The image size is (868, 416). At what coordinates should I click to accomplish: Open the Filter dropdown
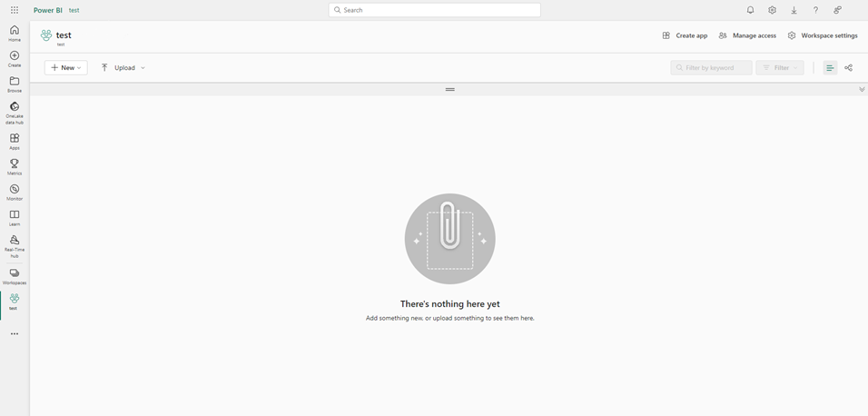780,68
